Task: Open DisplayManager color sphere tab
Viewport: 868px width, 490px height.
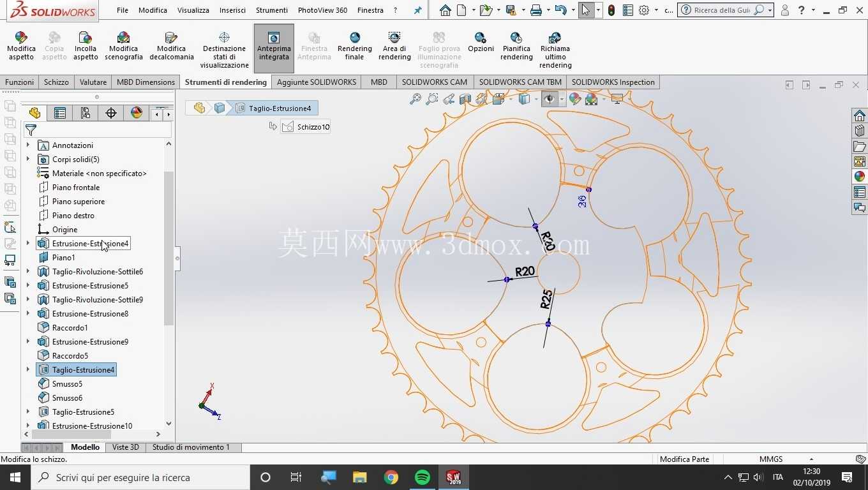Action: click(137, 113)
